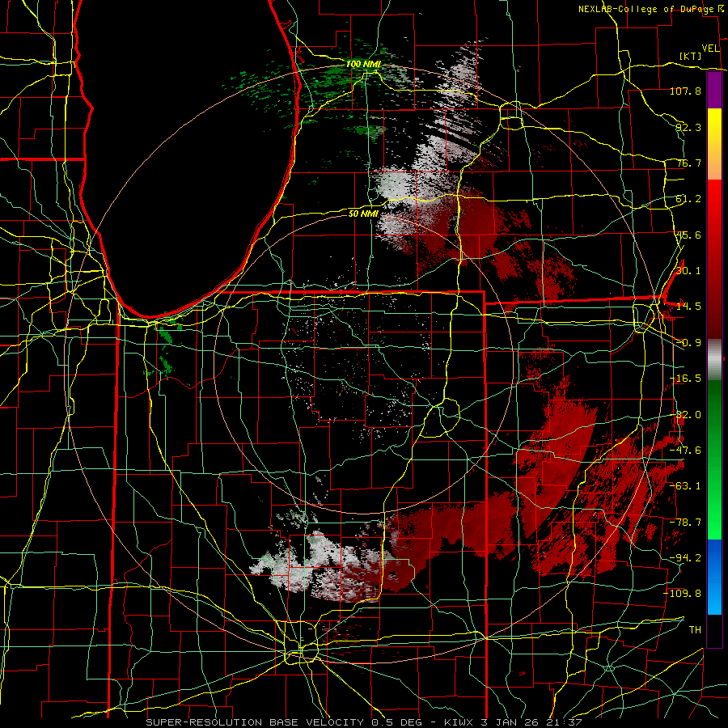The width and height of the screenshot is (728, 728).
Task: Click the Super-Resolution Base Velocity caption text
Action: coord(364,722)
